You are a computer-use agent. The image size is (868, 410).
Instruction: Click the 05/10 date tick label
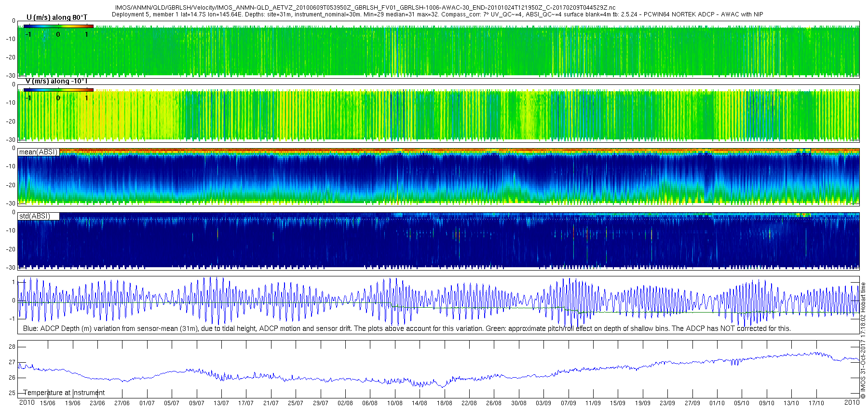coord(742,403)
